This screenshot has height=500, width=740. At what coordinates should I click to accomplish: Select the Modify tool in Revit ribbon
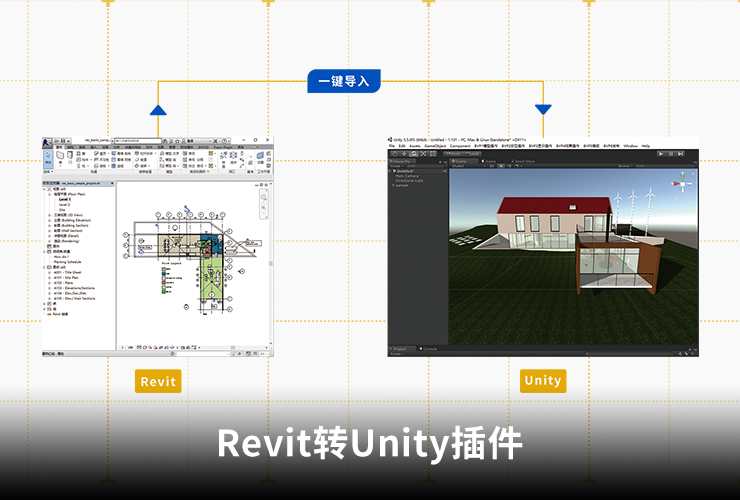(x=48, y=159)
